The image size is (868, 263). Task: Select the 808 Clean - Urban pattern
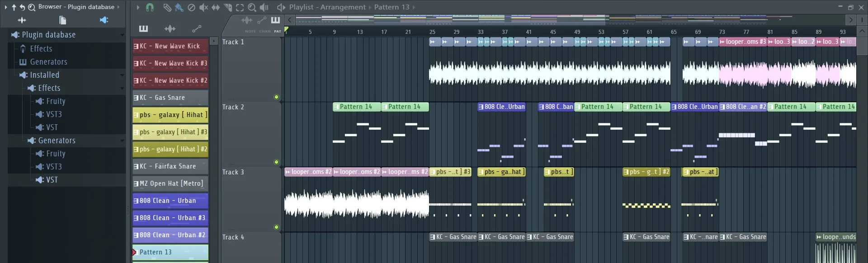click(170, 201)
